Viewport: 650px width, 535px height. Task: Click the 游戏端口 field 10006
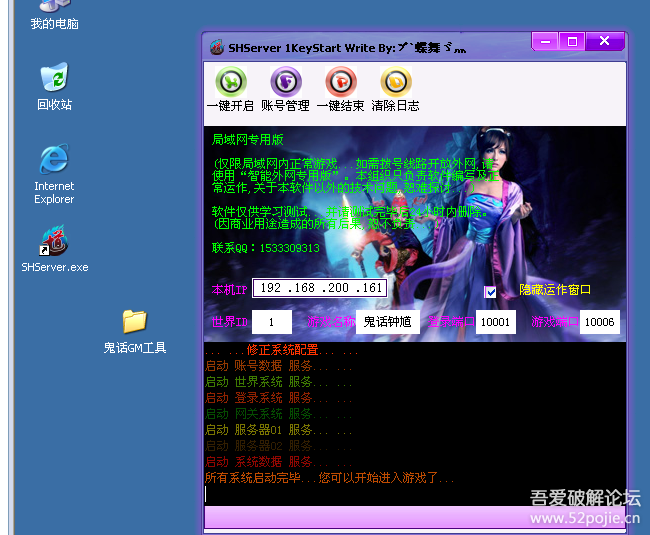pos(599,322)
